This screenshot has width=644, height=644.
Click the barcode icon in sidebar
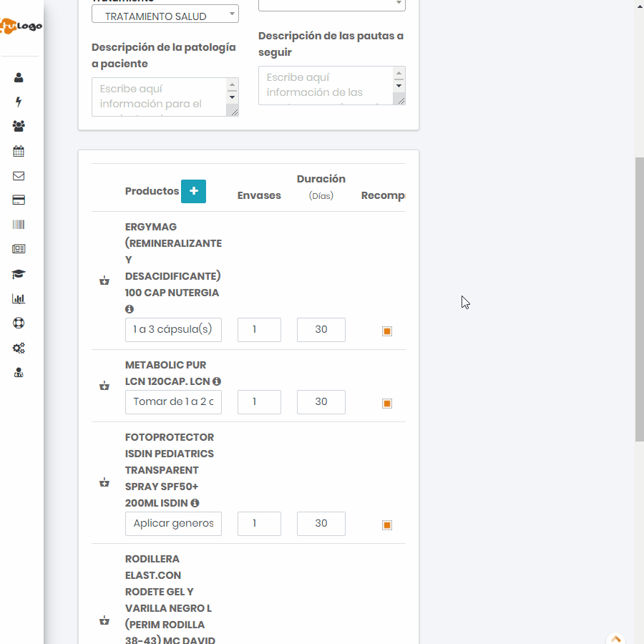click(x=19, y=225)
